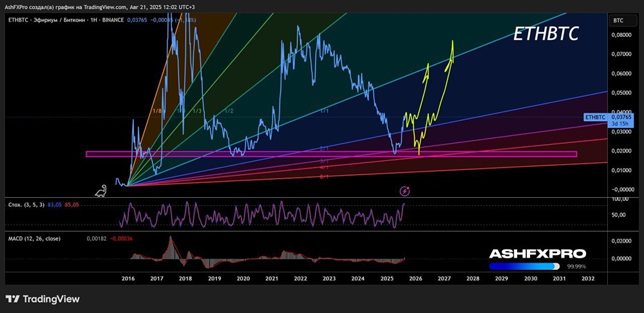
Task: Click the 2020 time axis label
Action: coord(243,278)
